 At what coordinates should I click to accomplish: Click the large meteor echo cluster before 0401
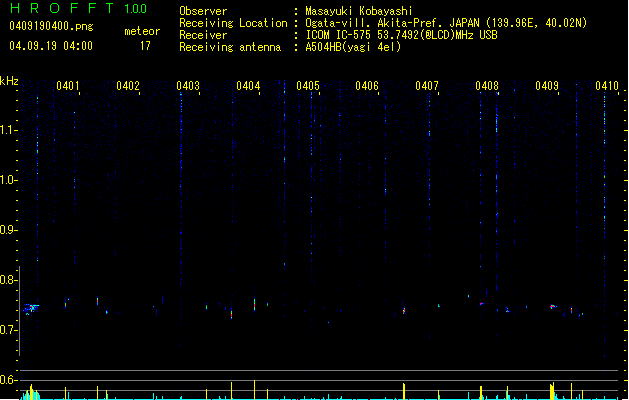click(x=31, y=309)
